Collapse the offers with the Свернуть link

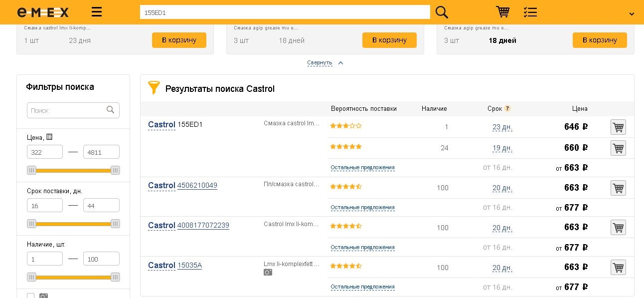point(320,63)
